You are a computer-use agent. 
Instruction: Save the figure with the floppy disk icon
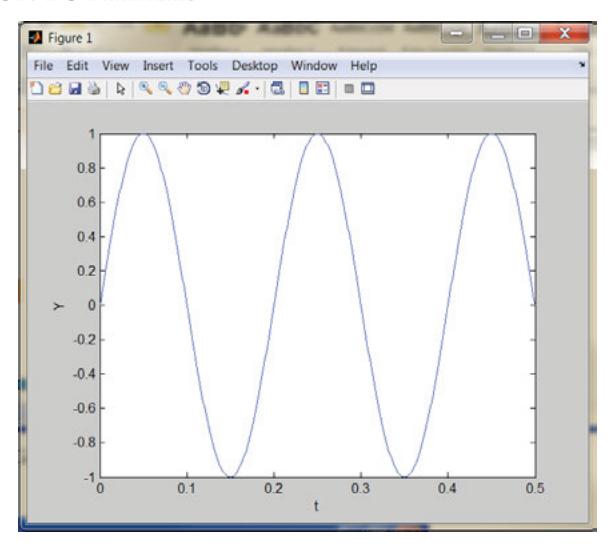coord(75,89)
